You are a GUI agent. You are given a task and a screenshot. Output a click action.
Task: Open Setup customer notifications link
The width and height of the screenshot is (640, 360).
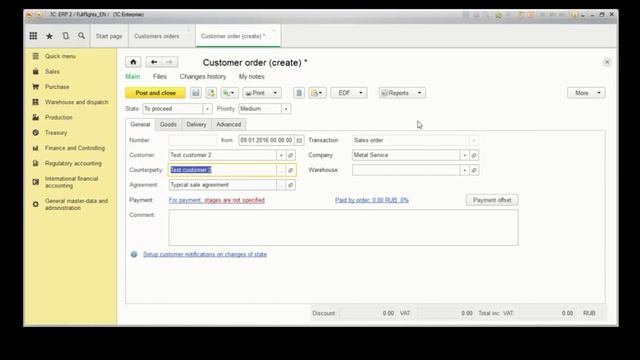[x=205, y=254]
